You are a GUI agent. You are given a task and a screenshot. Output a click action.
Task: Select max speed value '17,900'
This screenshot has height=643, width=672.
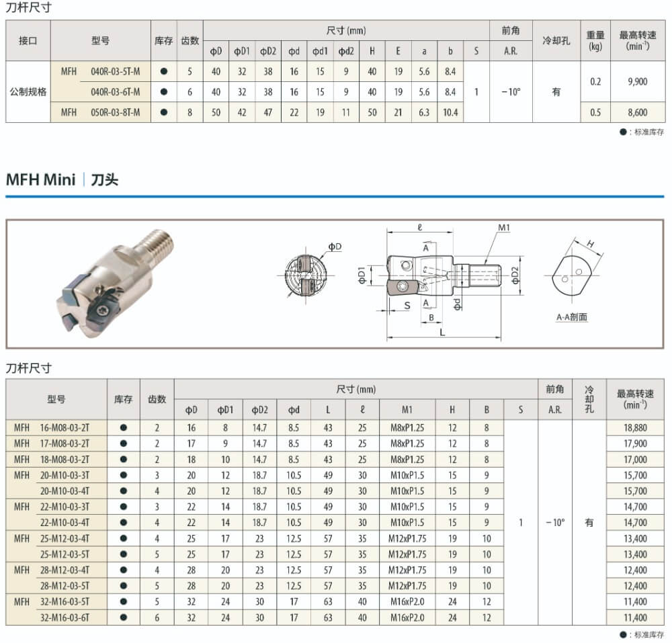[x=635, y=443]
